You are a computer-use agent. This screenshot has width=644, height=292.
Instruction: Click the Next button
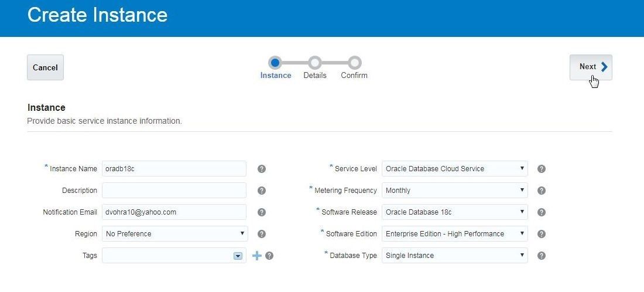[x=591, y=67]
